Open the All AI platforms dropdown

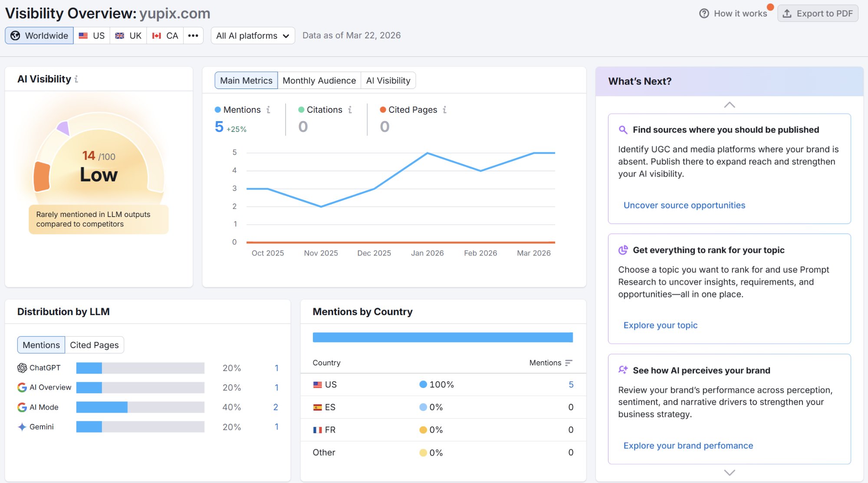(x=253, y=36)
